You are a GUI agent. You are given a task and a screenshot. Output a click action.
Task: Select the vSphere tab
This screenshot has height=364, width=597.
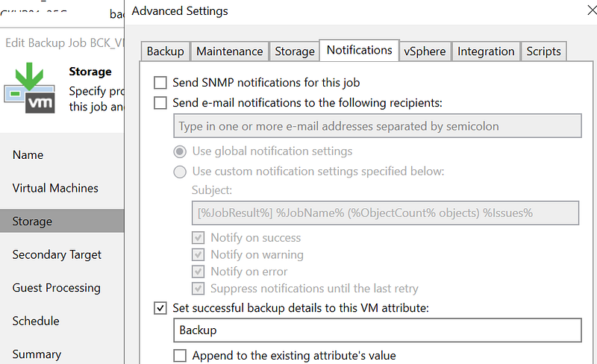[x=425, y=51]
